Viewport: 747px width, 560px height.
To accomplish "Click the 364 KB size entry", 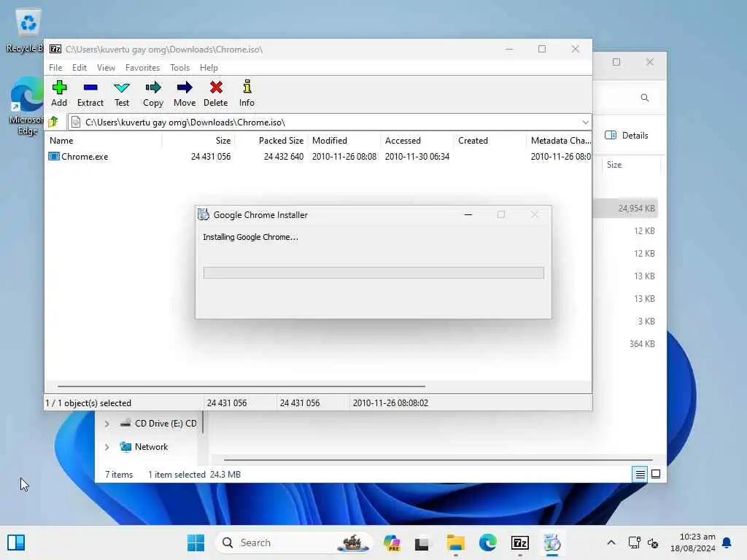I will (x=642, y=344).
